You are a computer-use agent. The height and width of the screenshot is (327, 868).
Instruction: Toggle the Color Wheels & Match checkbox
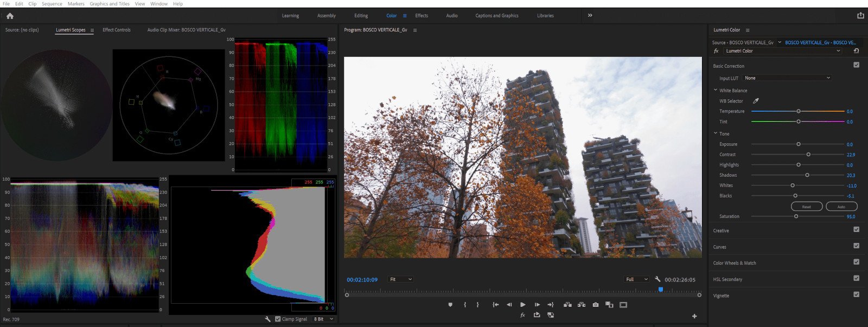coord(856,262)
